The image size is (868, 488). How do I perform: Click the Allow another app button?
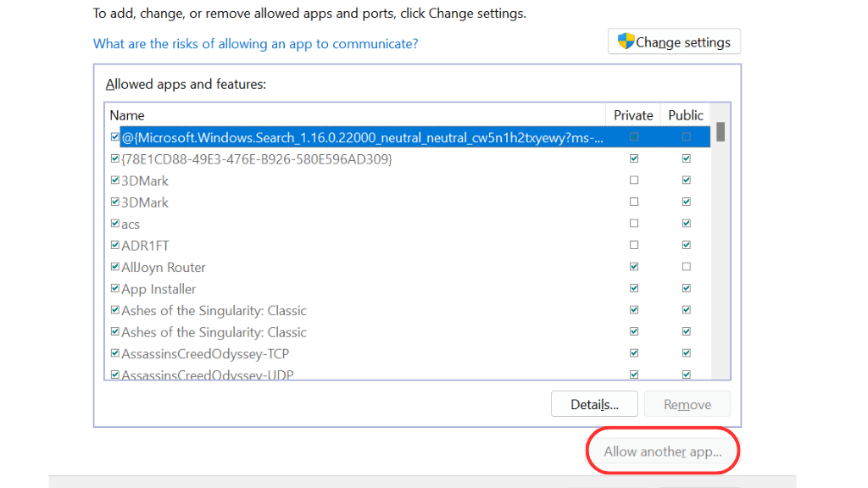click(x=663, y=452)
